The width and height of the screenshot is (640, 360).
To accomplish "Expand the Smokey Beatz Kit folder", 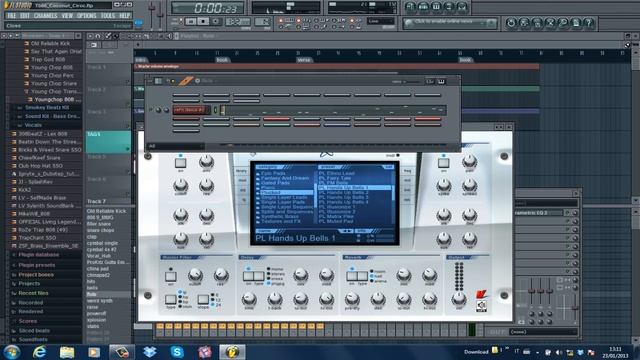I will 47,108.
